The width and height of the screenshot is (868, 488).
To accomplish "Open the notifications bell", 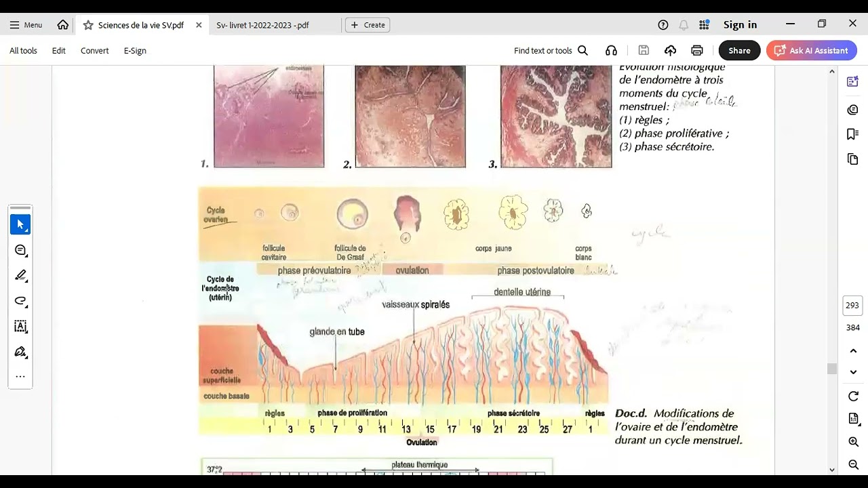I will pyautogui.click(x=684, y=25).
